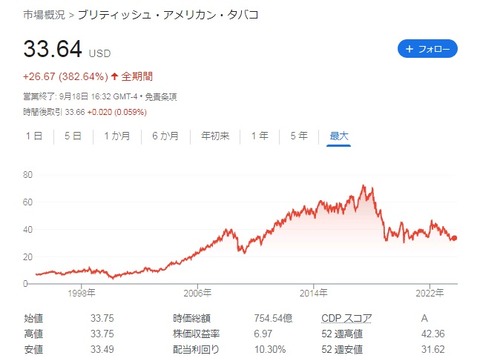Choose the 年初来 year-to-date tab
480x361 pixels.
[x=215, y=136]
